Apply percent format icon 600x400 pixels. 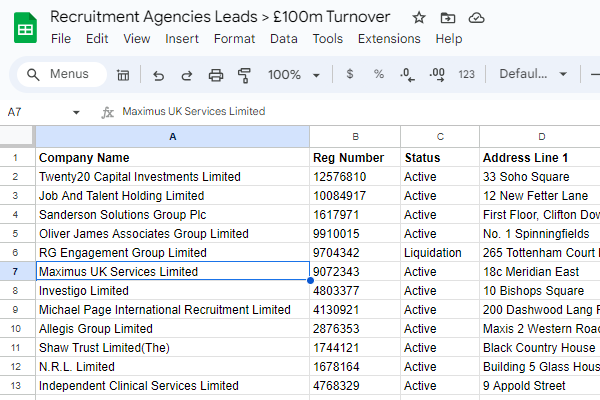379,74
